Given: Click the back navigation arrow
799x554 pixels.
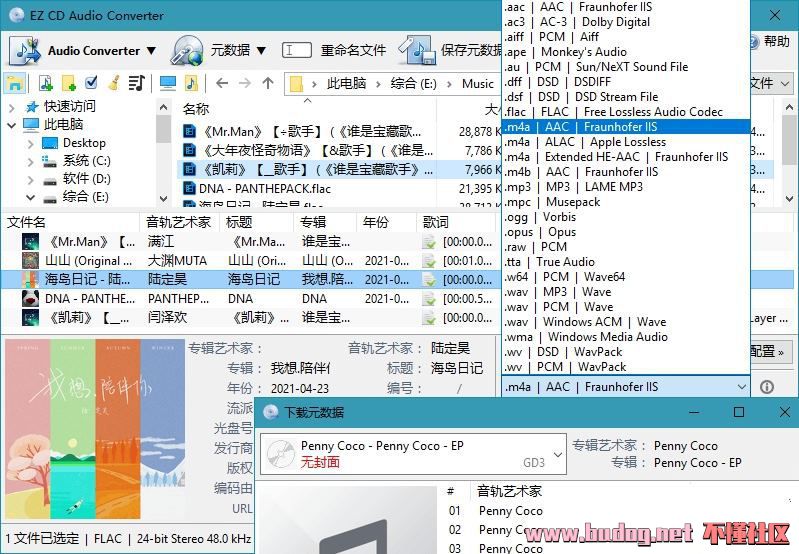Looking at the screenshot, I should [x=222, y=83].
